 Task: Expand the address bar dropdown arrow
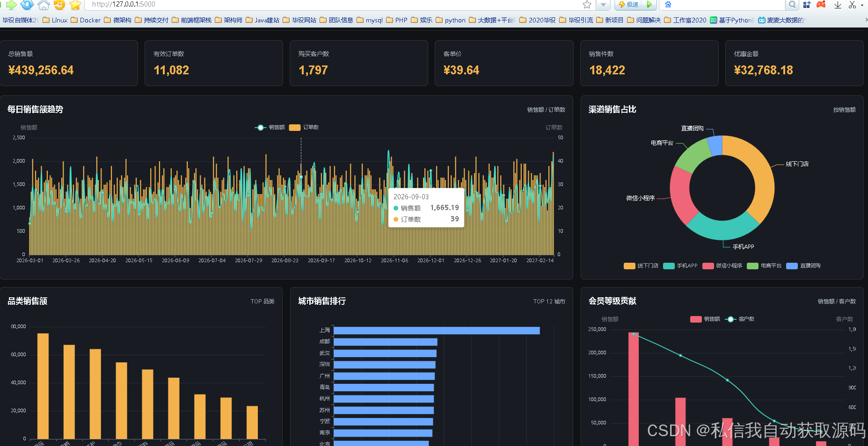(x=603, y=5)
